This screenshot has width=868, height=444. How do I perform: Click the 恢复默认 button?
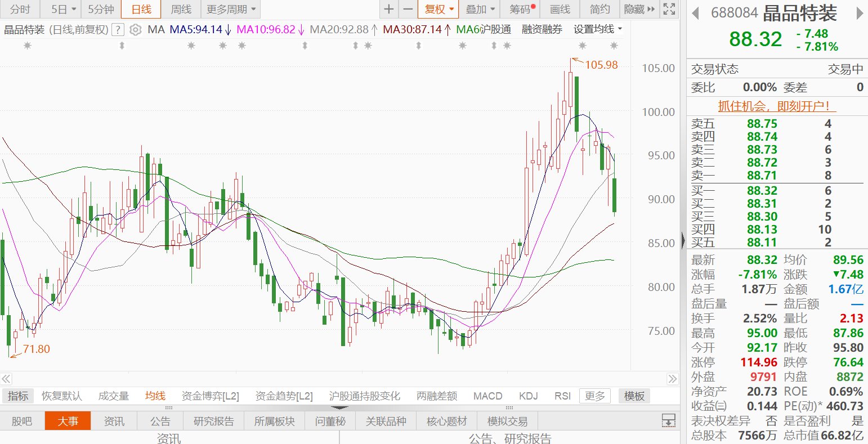[x=62, y=396]
